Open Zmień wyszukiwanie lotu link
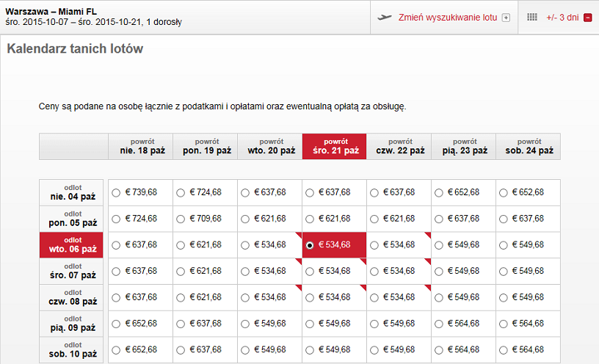The width and height of the screenshot is (599, 364). 448,18
